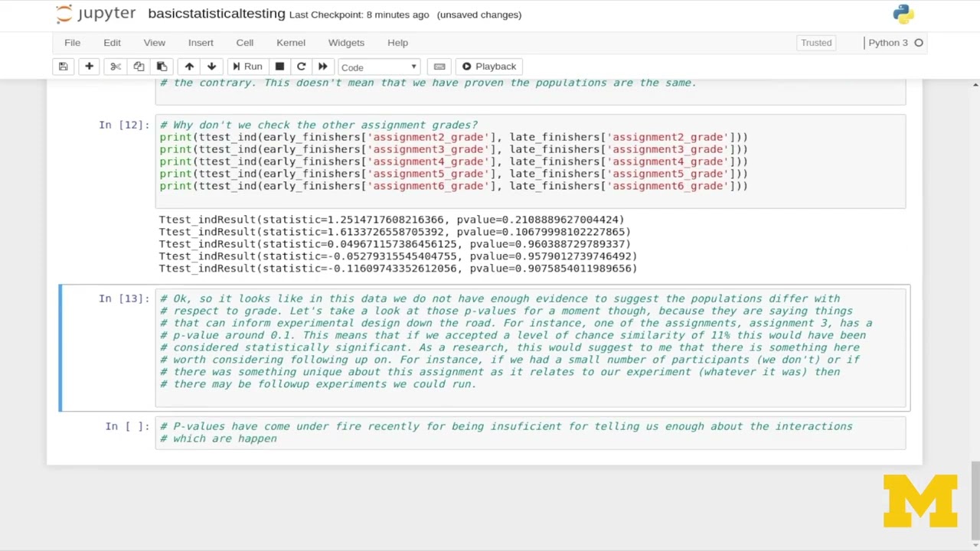Screen dimensions: 980x551
Task: Select the In [12] prompt label
Action: (124, 125)
